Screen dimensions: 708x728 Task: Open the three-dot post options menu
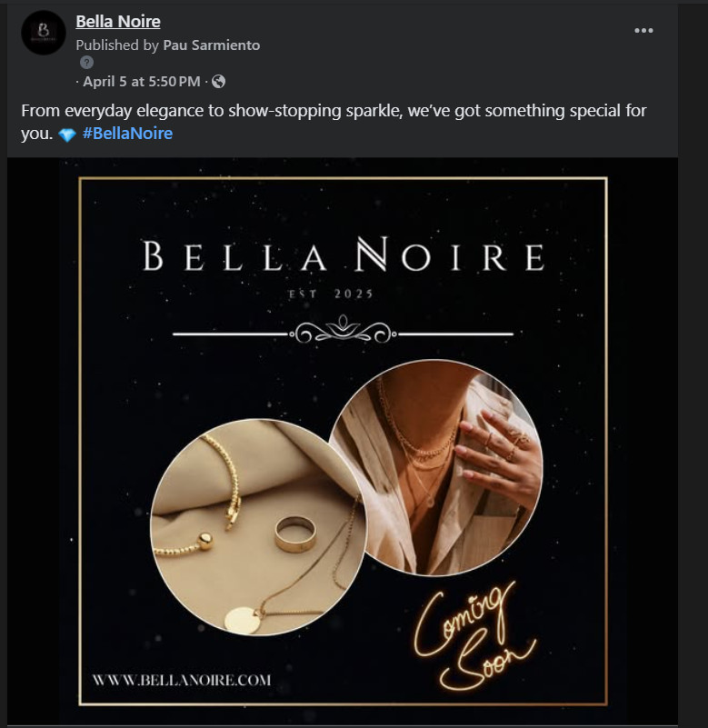click(x=643, y=30)
